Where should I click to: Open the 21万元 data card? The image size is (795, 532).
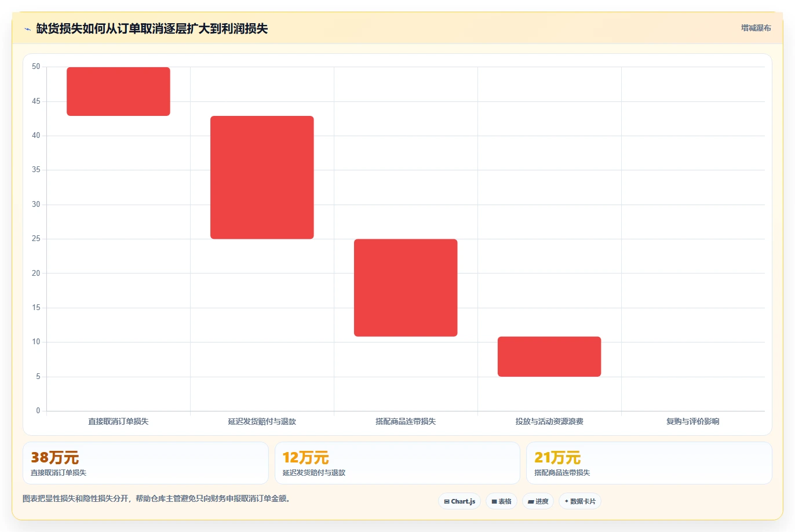(649, 463)
